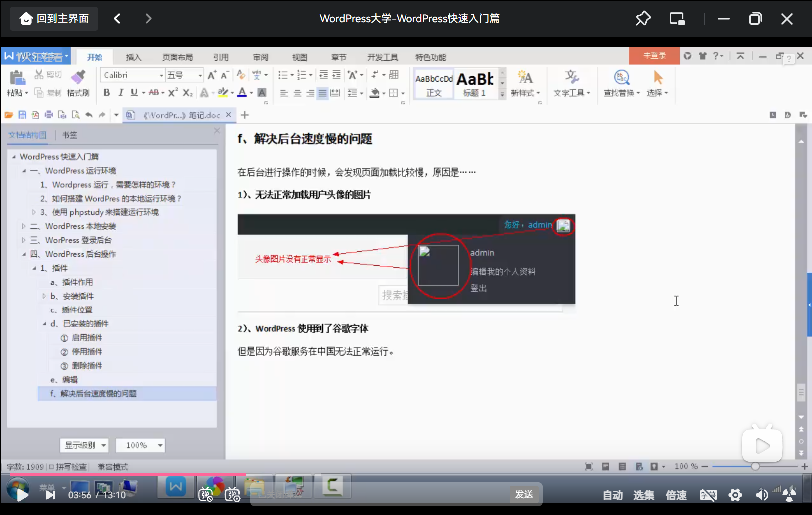Click the Select cursor tool
Image resolution: width=812 pixels, height=515 pixels.
tap(658, 77)
